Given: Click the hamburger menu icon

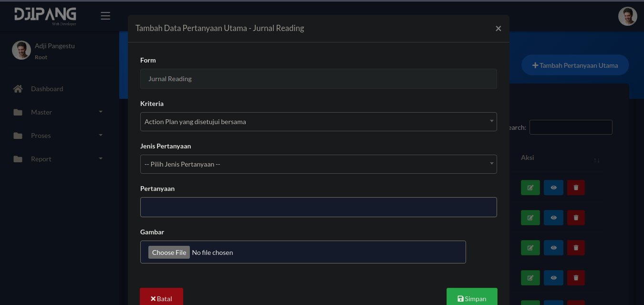Looking at the screenshot, I should pyautogui.click(x=105, y=16).
